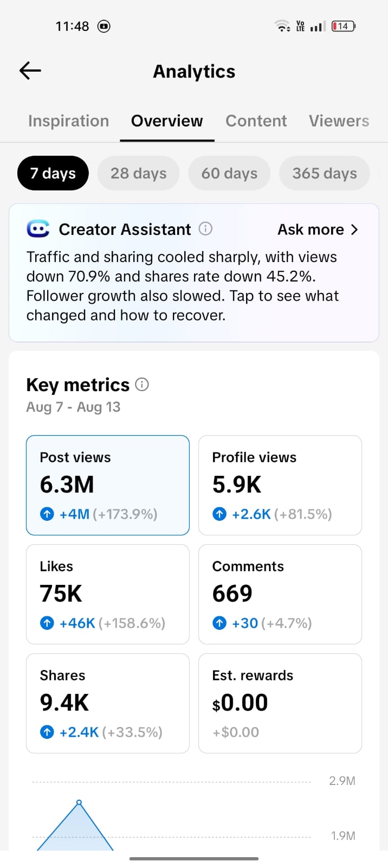Tap the Wi-Fi status bar icon
This screenshot has height=868, width=388.
coord(282,25)
